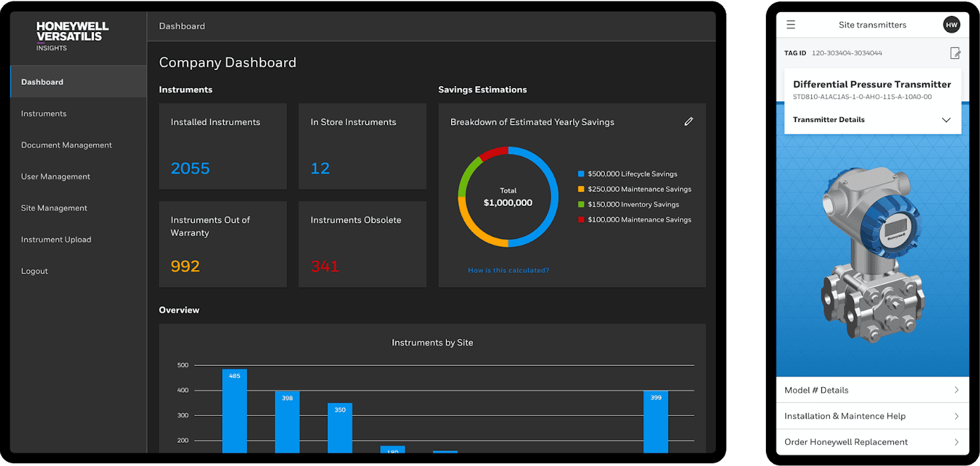The image size is (980, 466).
Task: Click the red $100,000 Maintenance Savings swatch
Action: click(x=581, y=219)
